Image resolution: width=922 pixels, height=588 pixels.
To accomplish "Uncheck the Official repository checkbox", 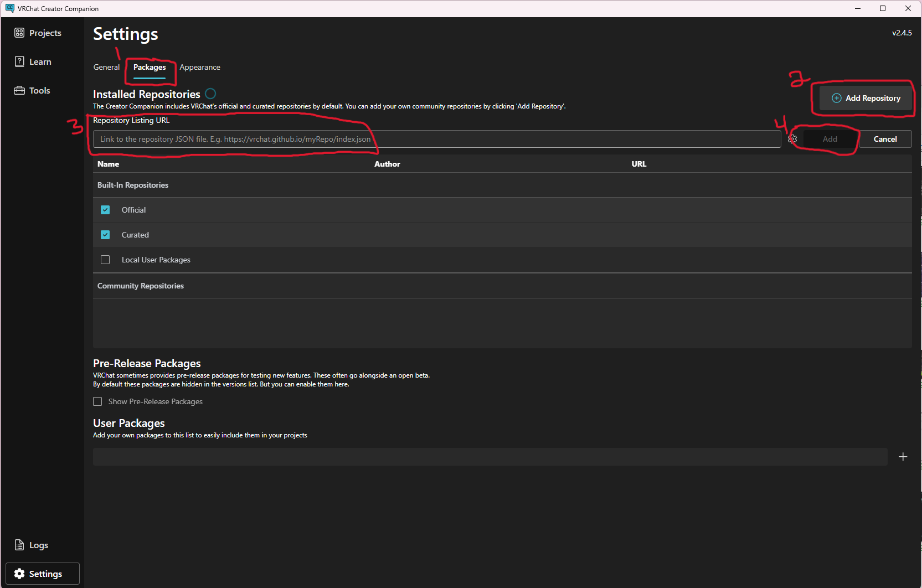I will click(x=105, y=210).
